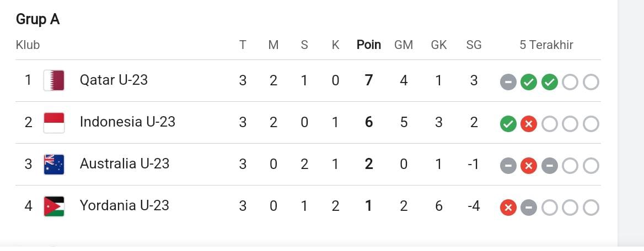Select the Yordania U-23 team name
644x251 pixels.
(x=124, y=206)
